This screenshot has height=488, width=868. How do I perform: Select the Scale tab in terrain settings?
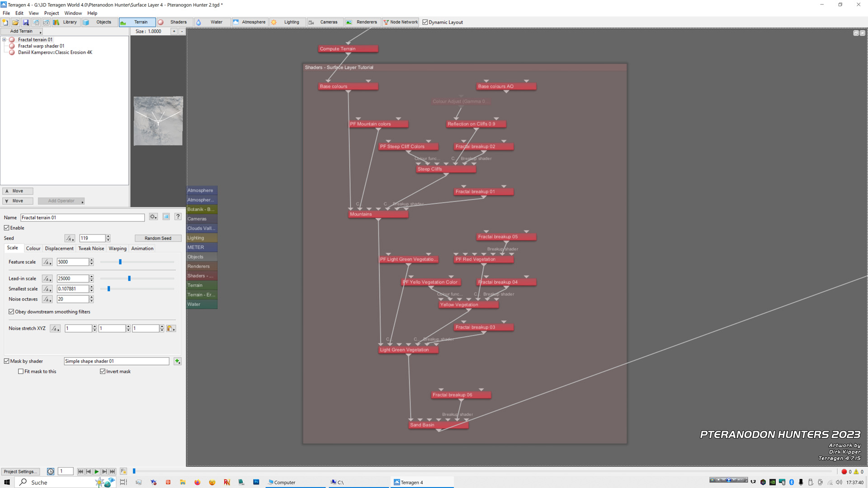[x=13, y=248]
